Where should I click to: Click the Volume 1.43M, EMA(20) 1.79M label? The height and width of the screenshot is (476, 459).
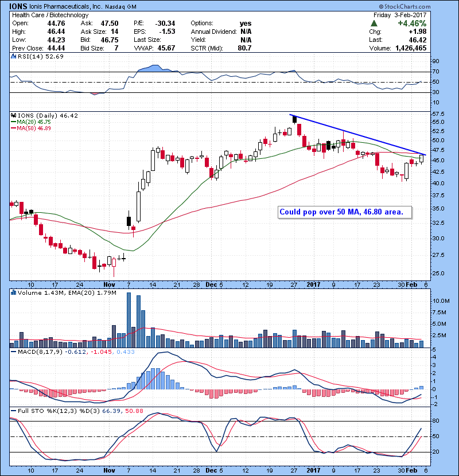[67, 293]
